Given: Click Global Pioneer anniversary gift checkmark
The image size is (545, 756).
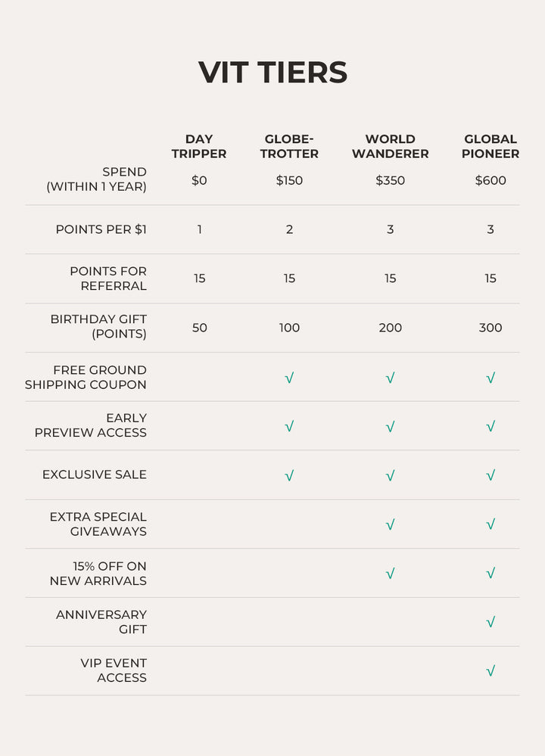Looking at the screenshot, I should pyautogui.click(x=490, y=622).
